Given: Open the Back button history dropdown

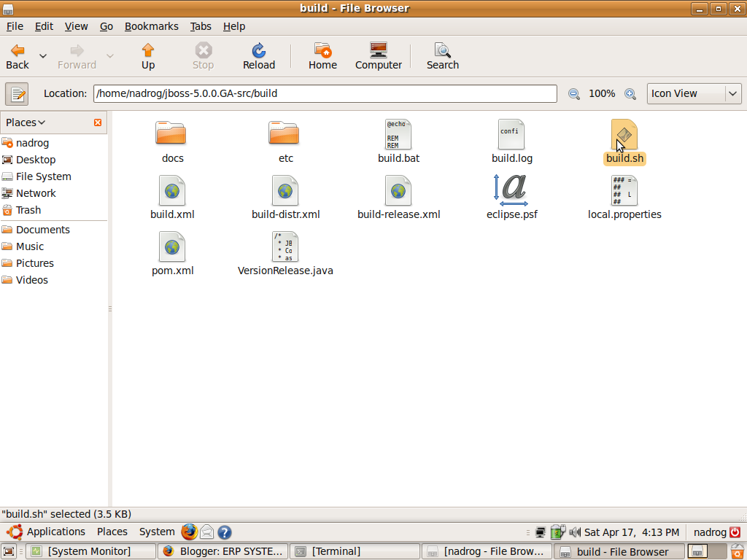Looking at the screenshot, I should (42, 55).
